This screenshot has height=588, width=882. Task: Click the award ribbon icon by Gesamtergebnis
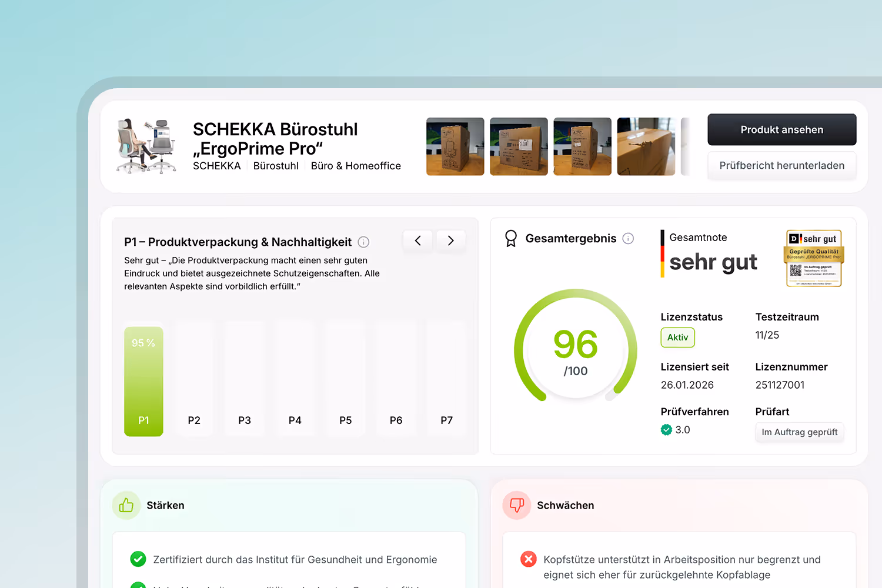[511, 238]
